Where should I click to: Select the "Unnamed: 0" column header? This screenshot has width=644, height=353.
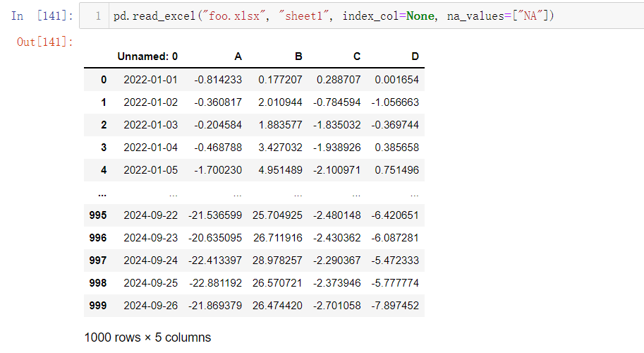147,56
